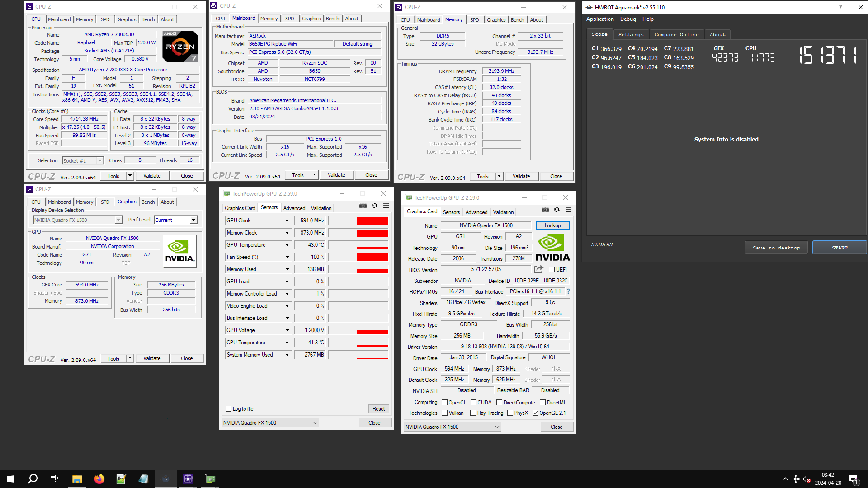Launch Firefox from taskbar
This screenshot has width=868, height=488.
[99, 479]
